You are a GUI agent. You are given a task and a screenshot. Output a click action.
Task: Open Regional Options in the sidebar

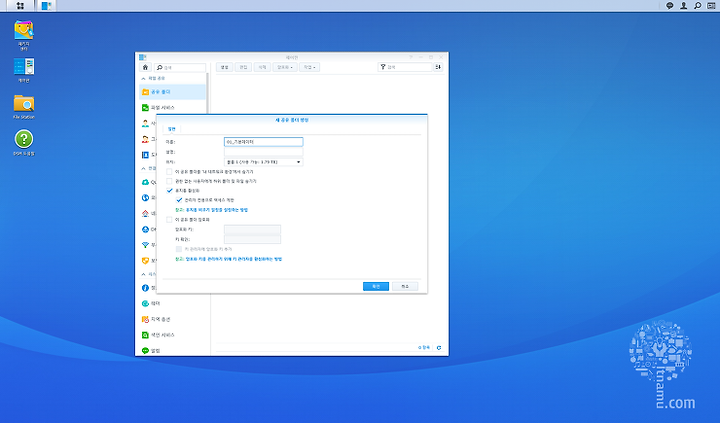[x=172, y=319]
